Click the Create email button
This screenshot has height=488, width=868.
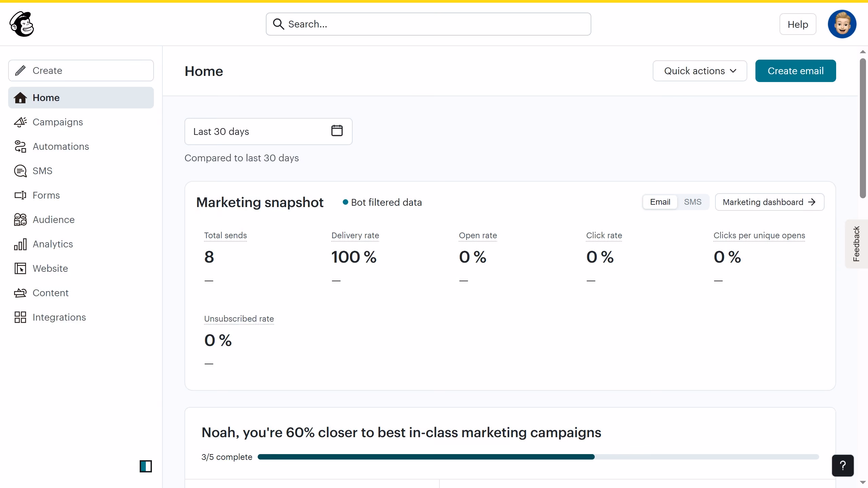pyautogui.click(x=795, y=71)
